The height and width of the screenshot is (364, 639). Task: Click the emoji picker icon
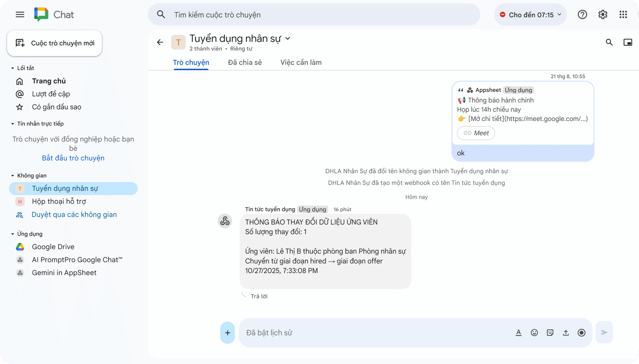click(x=534, y=333)
